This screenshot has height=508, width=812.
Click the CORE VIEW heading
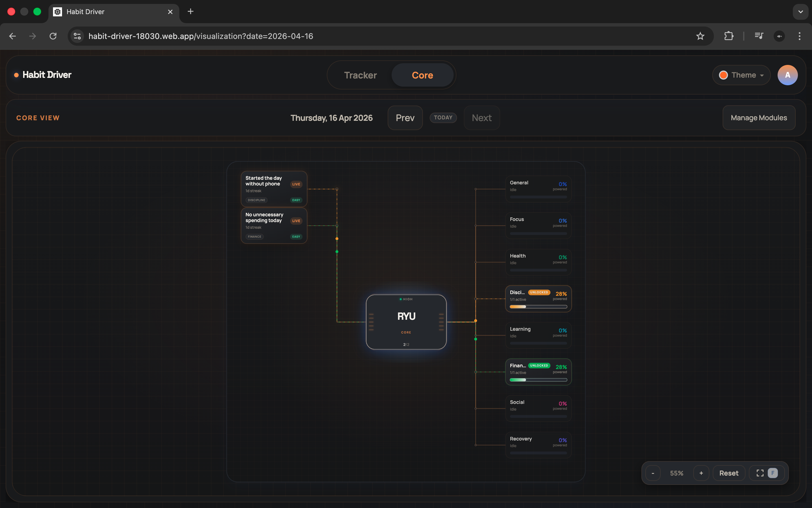tap(38, 118)
